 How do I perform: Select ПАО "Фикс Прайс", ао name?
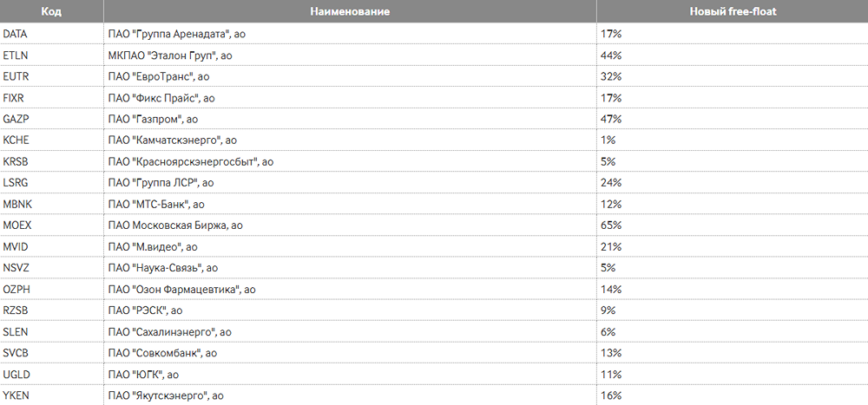(x=161, y=98)
